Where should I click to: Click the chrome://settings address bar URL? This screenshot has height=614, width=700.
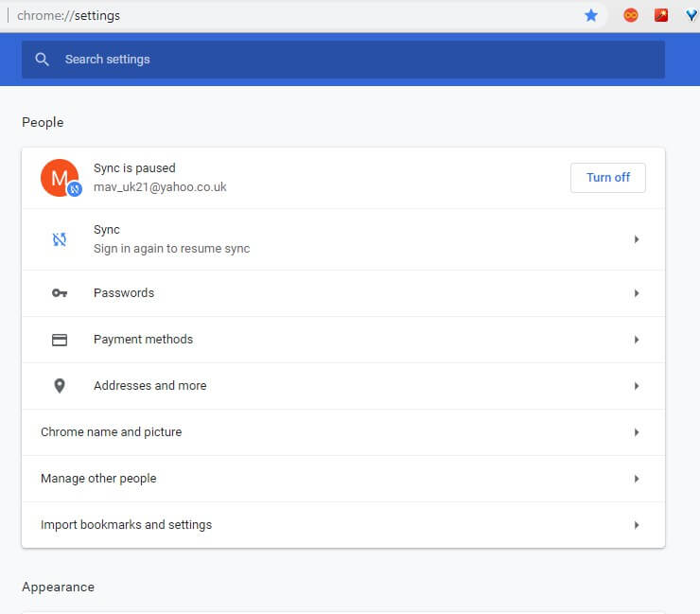point(68,16)
